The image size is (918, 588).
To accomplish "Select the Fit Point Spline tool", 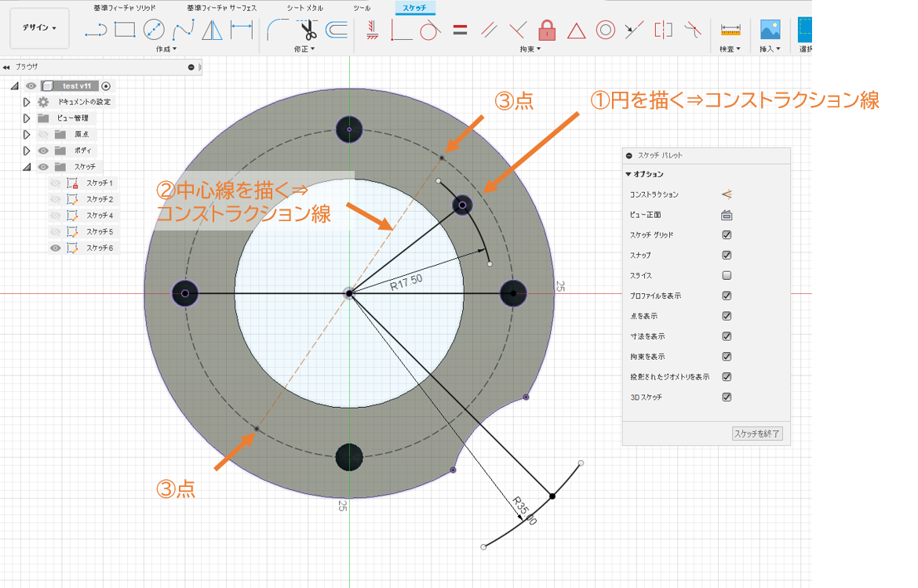I will (x=183, y=30).
